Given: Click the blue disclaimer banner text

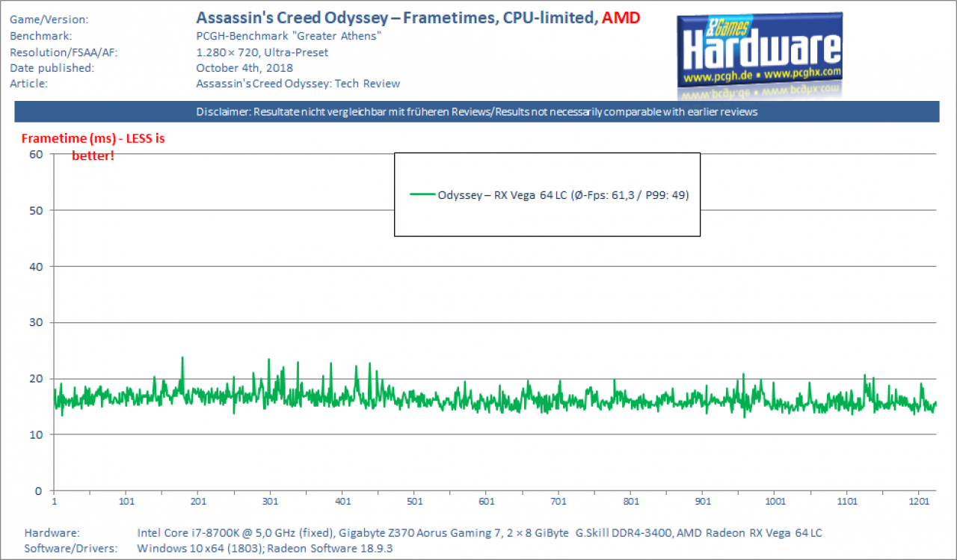Looking at the screenshot, I should [x=477, y=112].
